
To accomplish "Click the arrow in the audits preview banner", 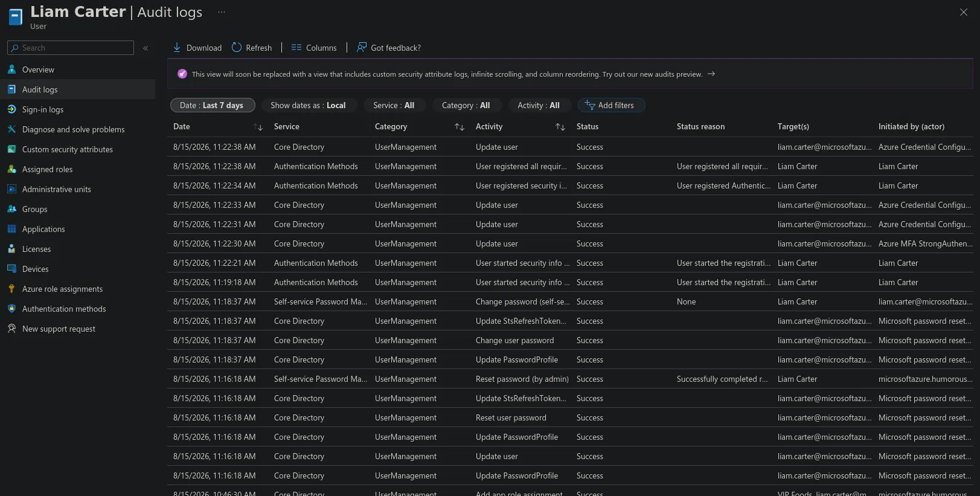I will (711, 74).
